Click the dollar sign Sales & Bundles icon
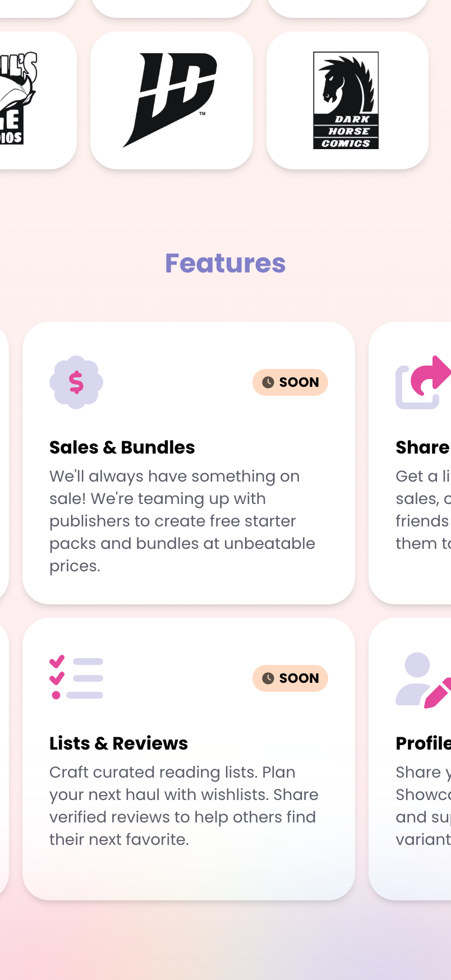The height and width of the screenshot is (980, 451). click(x=76, y=382)
